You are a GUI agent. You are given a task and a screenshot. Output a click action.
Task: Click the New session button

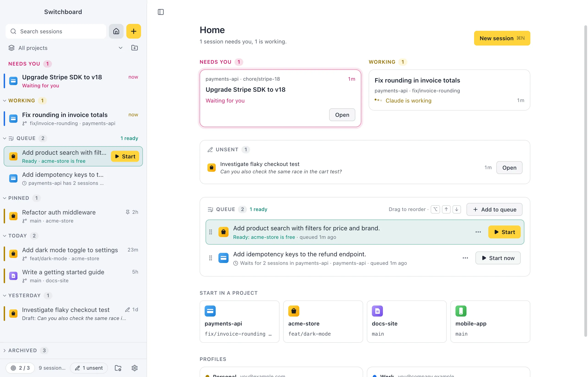tap(502, 38)
